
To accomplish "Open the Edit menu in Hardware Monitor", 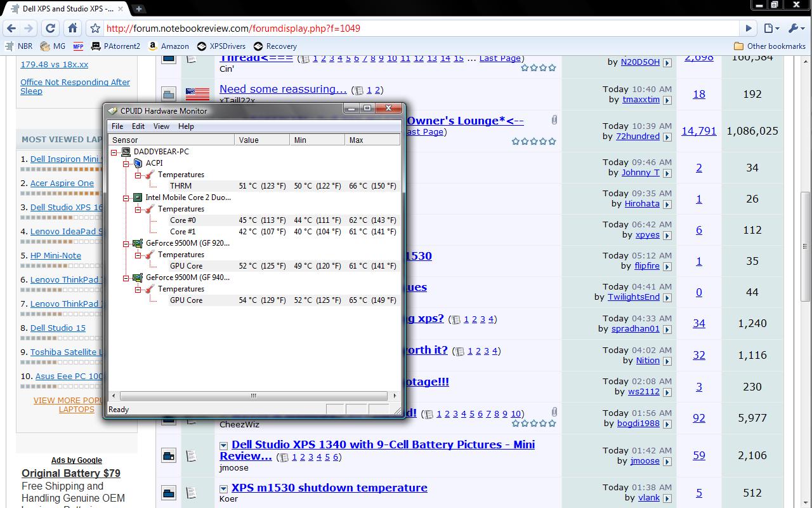I will point(138,126).
